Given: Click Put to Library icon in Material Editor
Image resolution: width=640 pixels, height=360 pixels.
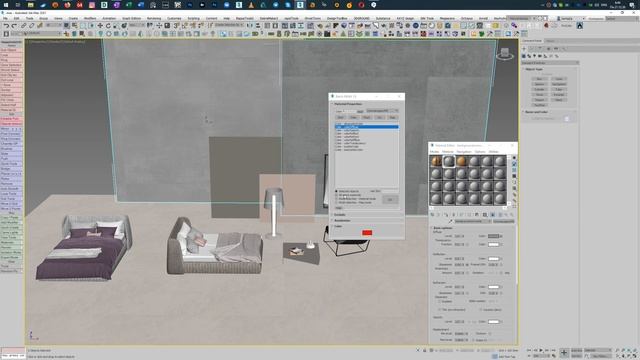Looking at the screenshot, I should click(476, 214).
